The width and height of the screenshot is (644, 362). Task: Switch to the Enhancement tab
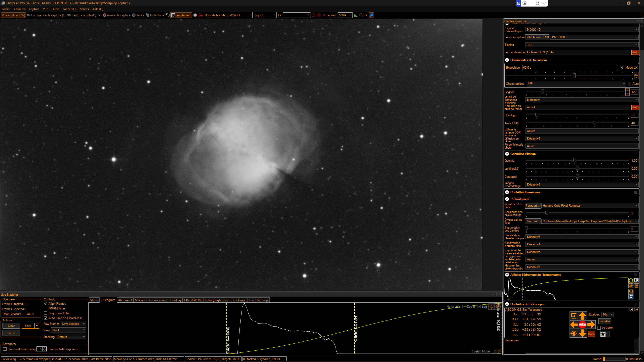(158, 300)
